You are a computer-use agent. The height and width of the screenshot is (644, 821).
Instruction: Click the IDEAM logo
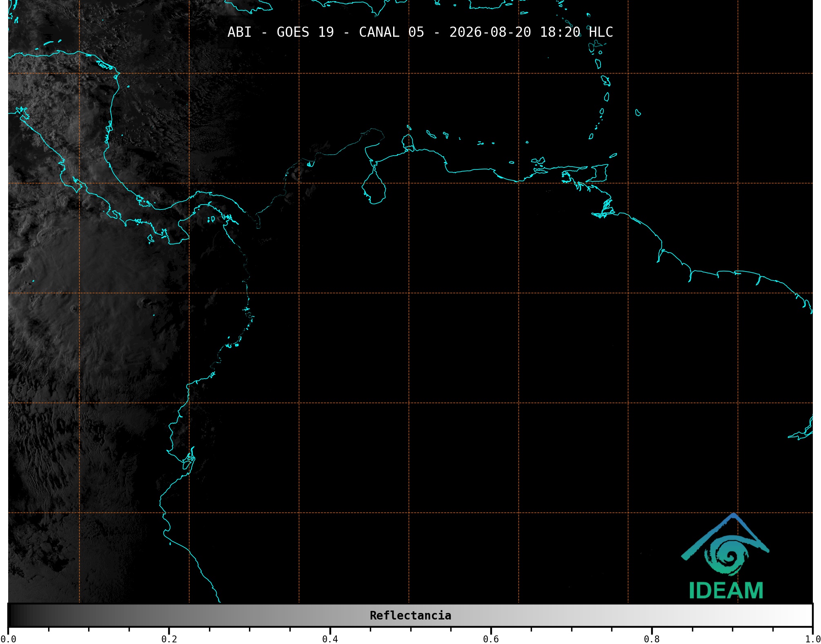tap(725, 556)
